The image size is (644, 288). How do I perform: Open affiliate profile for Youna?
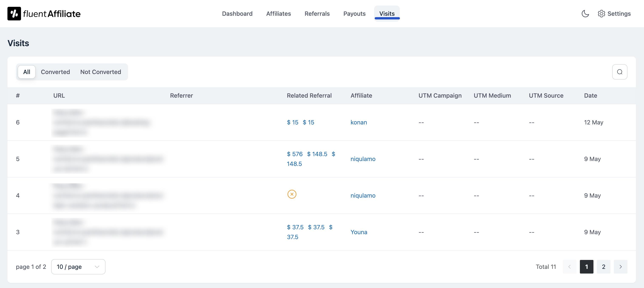pos(359,232)
